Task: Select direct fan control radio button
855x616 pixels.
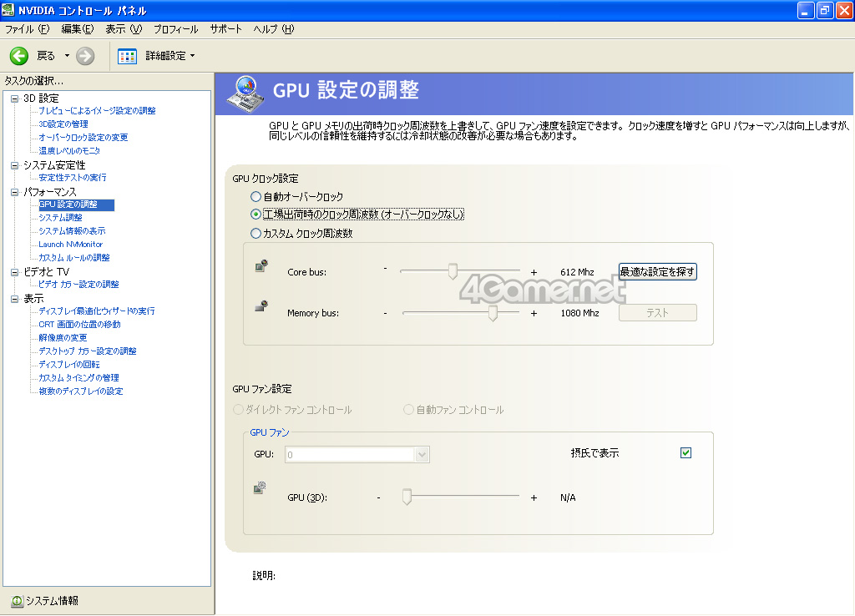Action: pos(238,409)
